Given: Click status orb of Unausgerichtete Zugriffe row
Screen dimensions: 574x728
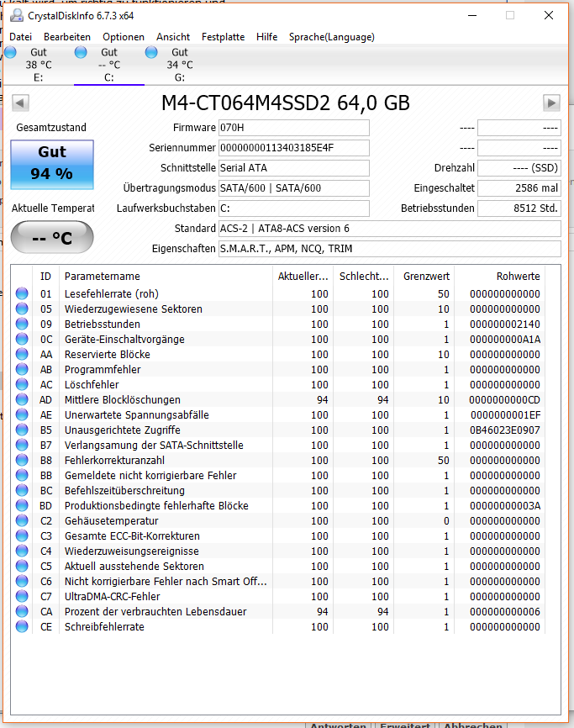Looking at the screenshot, I should pos(22,430).
